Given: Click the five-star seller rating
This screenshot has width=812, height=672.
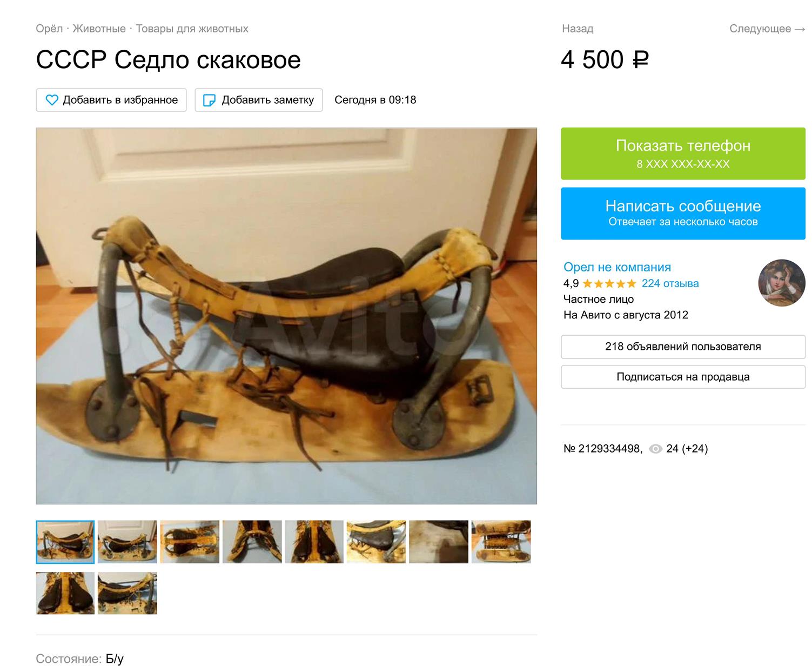Looking at the screenshot, I should (609, 283).
